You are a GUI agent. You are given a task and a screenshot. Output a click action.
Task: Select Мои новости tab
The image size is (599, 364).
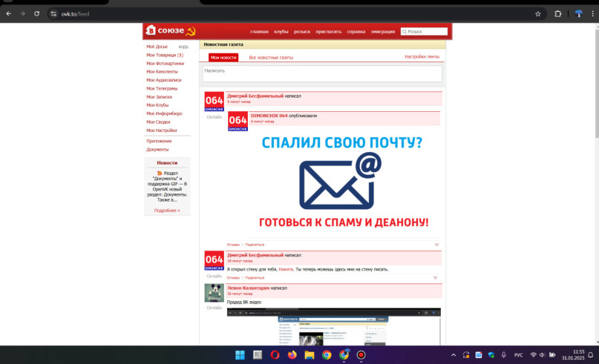pos(223,58)
